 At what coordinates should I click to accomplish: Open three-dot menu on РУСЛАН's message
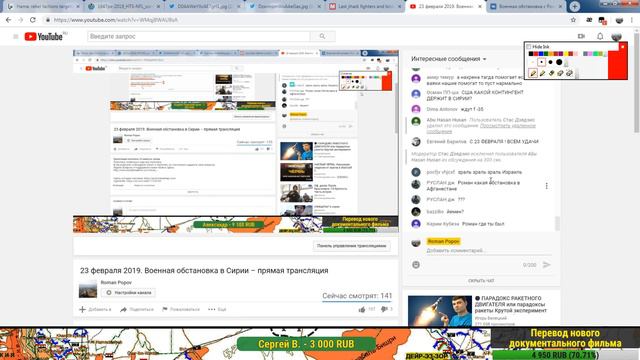tap(547, 186)
